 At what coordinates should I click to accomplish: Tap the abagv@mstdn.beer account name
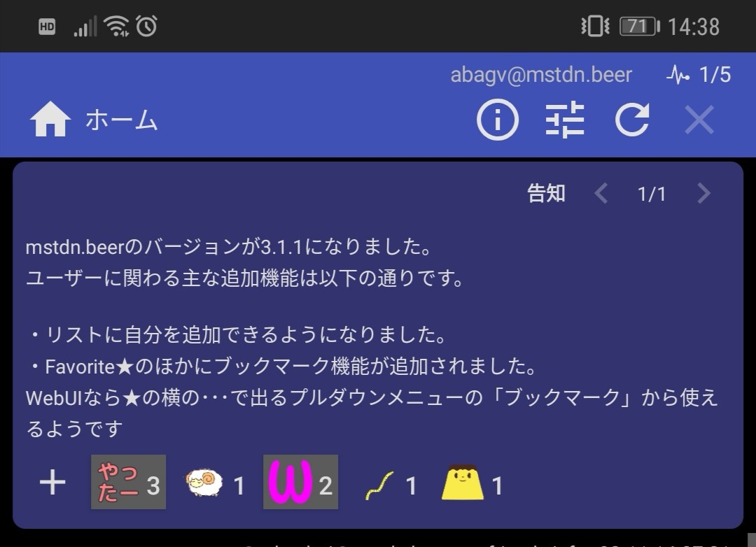click(541, 75)
